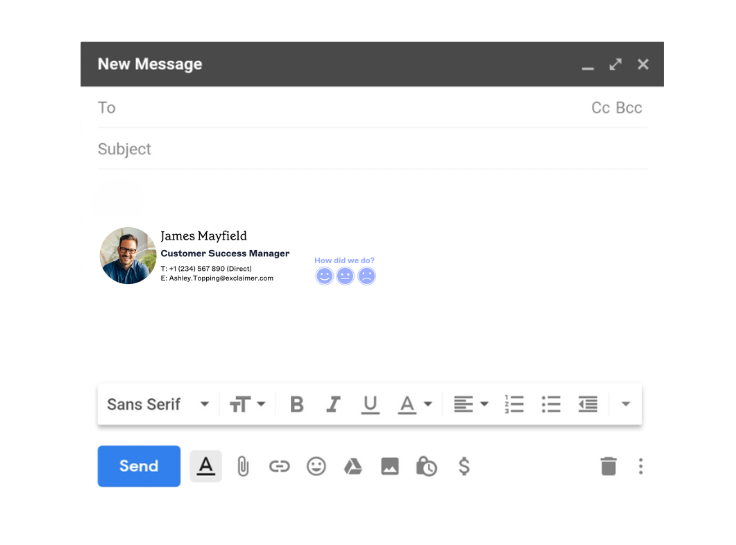Click the happy face feedback icon
The height and width of the screenshot is (545, 736).
point(324,276)
